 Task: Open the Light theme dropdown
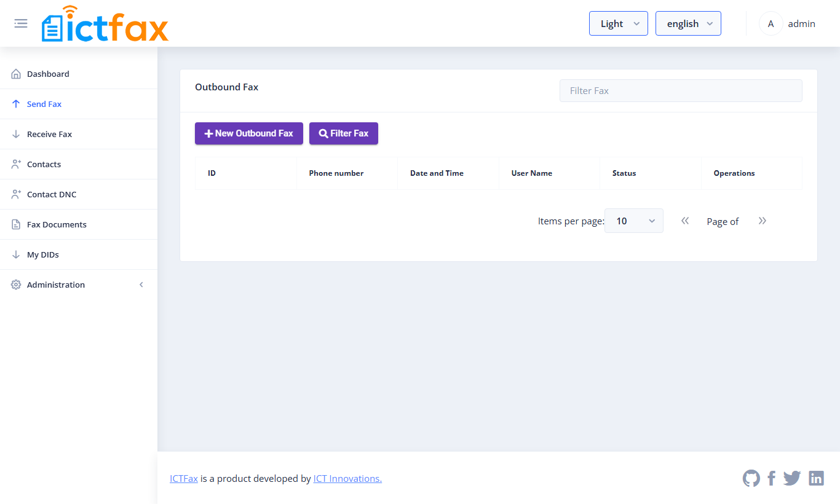click(x=618, y=23)
